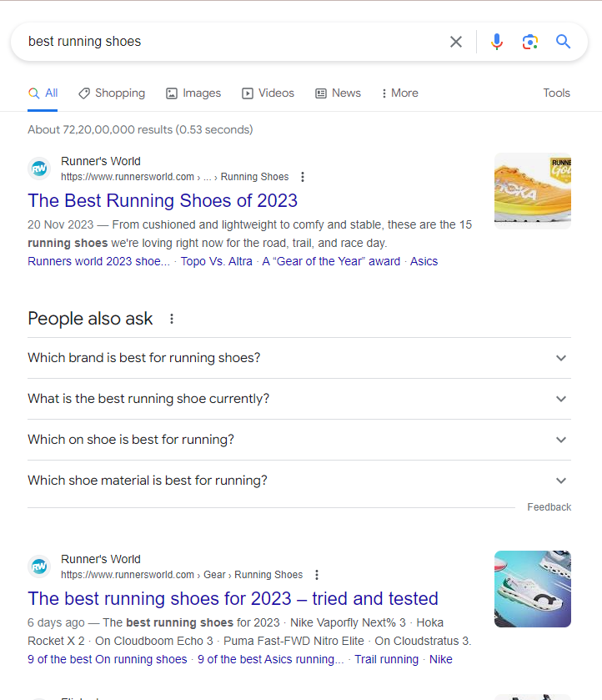
Task: Expand 'Which on shoe is best for running?'
Action: click(560, 440)
